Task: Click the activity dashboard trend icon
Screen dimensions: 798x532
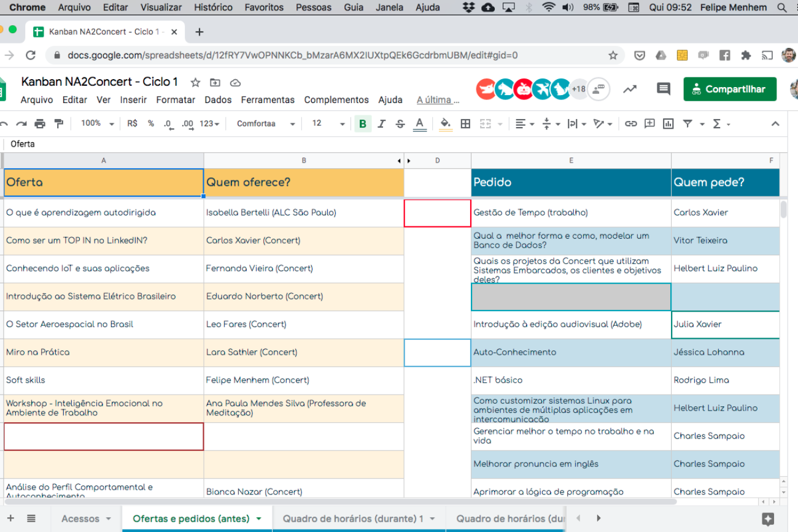Action: pos(630,89)
